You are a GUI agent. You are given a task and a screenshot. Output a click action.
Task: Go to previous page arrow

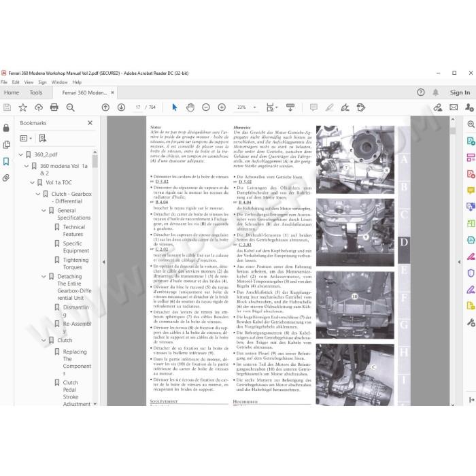tap(105, 107)
